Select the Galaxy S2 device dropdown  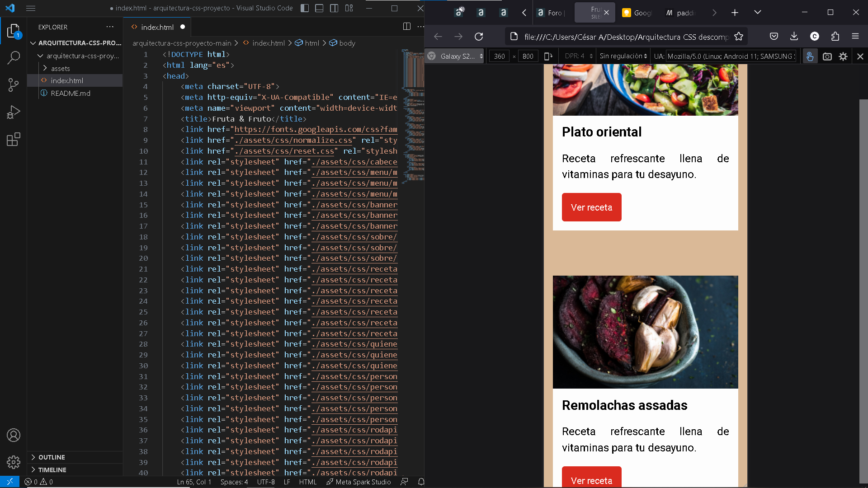click(455, 56)
